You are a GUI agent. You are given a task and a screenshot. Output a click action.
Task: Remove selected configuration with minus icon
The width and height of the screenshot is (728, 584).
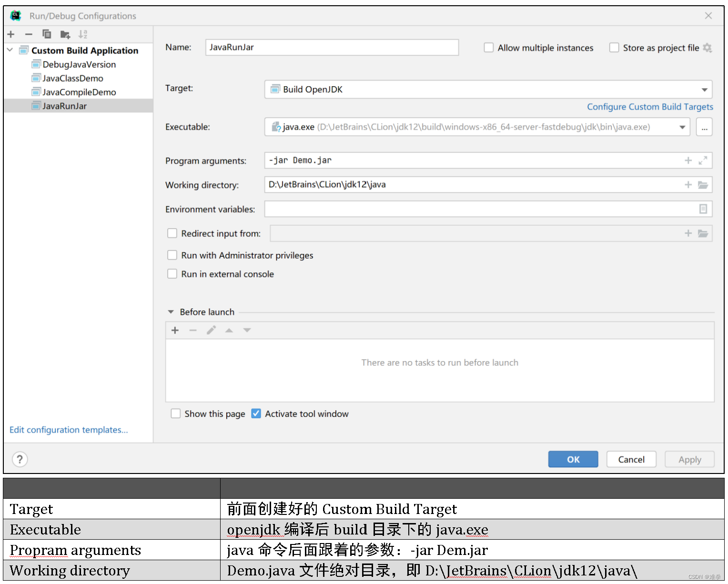tap(29, 34)
